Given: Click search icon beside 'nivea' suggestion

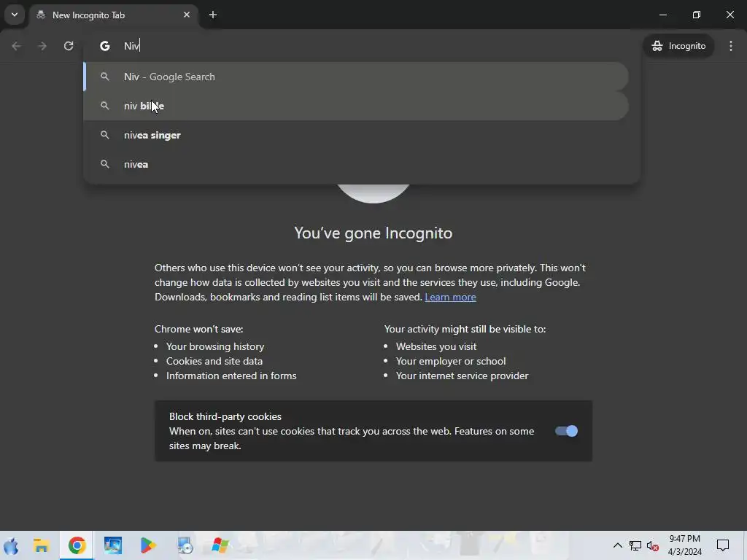Looking at the screenshot, I should point(105,164).
